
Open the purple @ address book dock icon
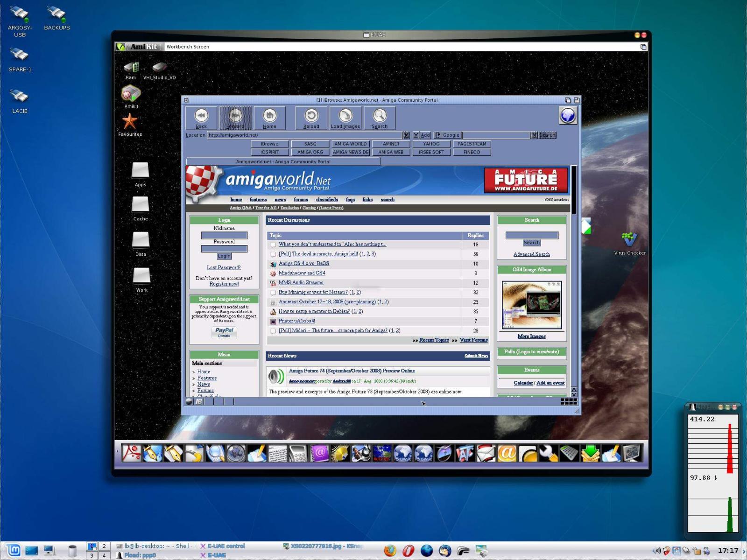pos(319,453)
